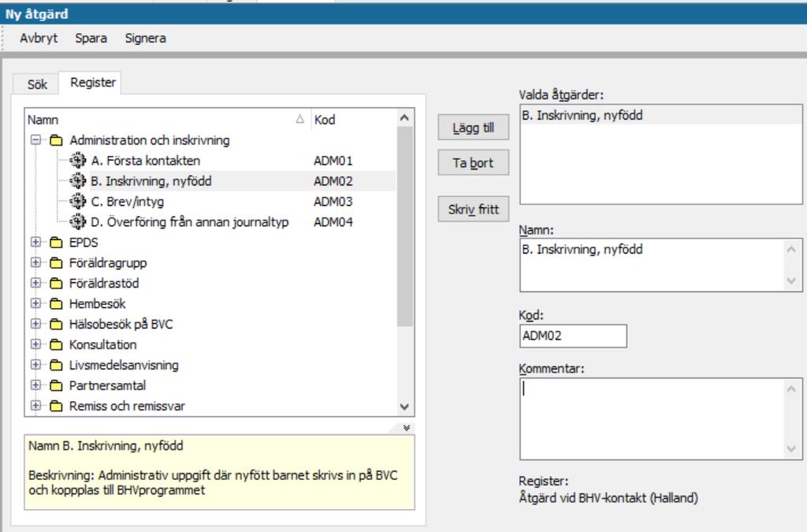This screenshot has height=532, width=807.
Task: Click the gear icon beside C. Brev/intyg
Action: click(78, 201)
